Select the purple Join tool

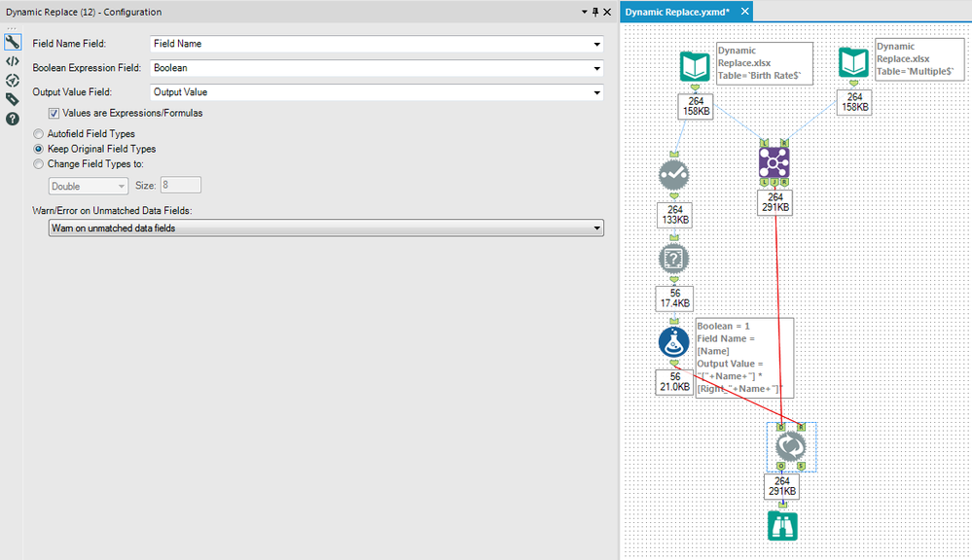tap(774, 163)
